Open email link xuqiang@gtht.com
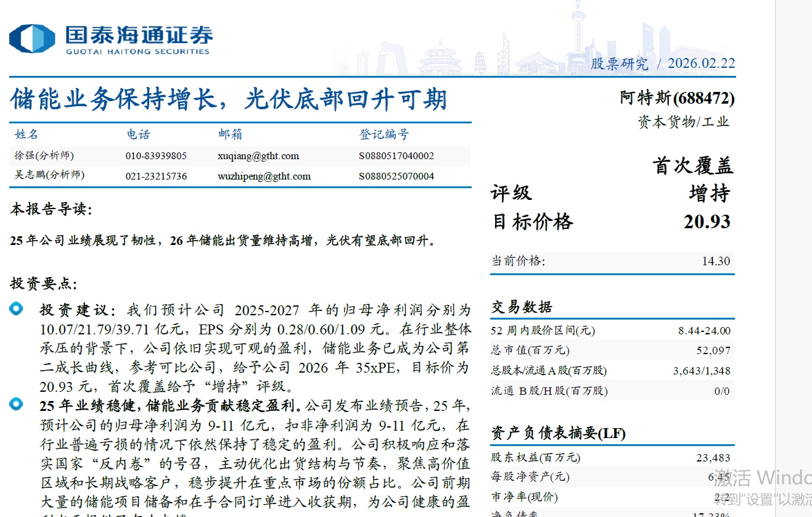 click(x=258, y=156)
